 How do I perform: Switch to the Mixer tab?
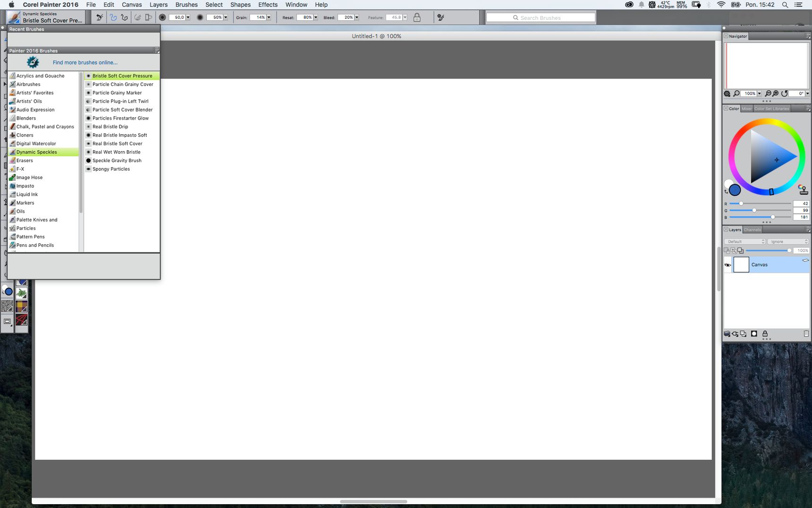[746, 109]
